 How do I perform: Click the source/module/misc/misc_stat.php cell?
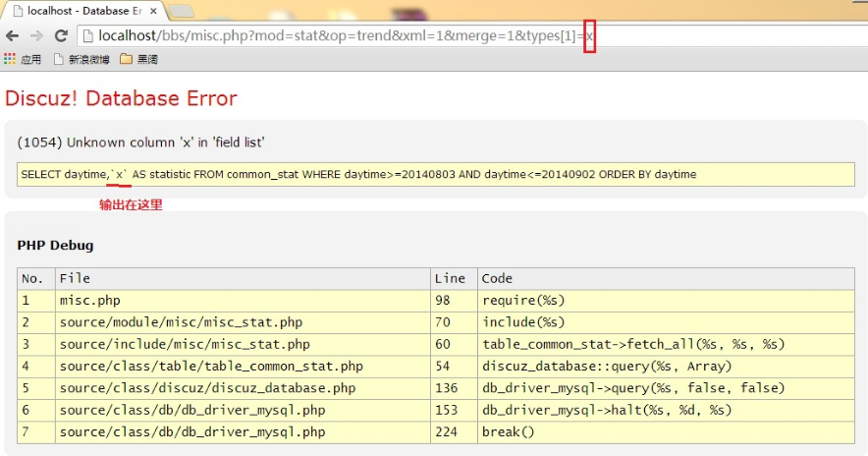point(243,322)
